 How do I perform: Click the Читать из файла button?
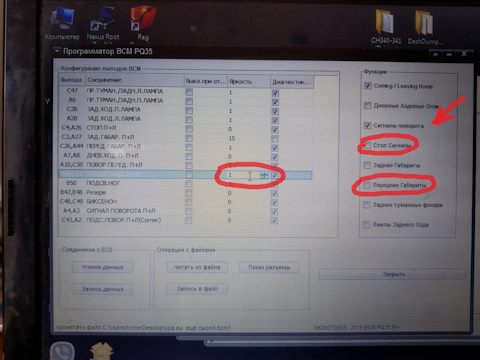tap(197, 267)
